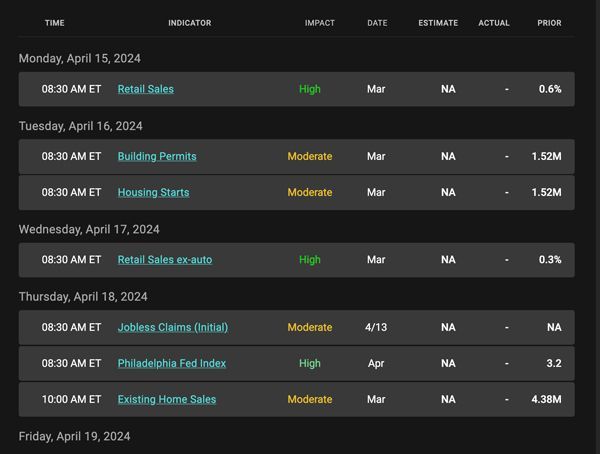The width and height of the screenshot is (600, 454).
Task: Click the Thursday, April 18, 2024 heading
Action: (83, 297)
